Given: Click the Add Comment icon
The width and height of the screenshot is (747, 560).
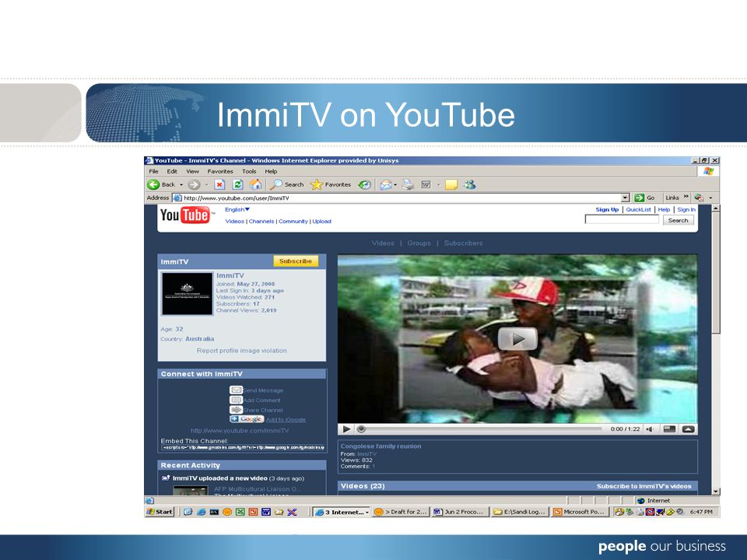Looking at the screenshot, I should [237, 400].
